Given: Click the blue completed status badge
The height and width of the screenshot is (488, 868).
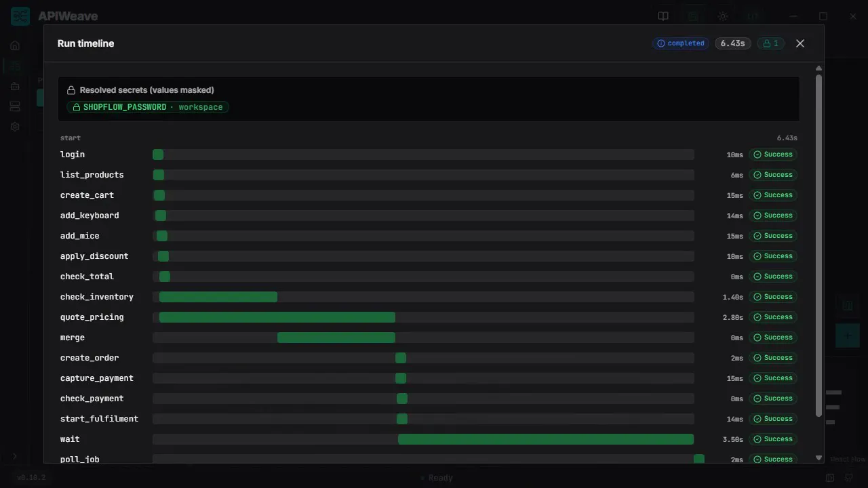Looking at the screenshot, I should 681,43.
